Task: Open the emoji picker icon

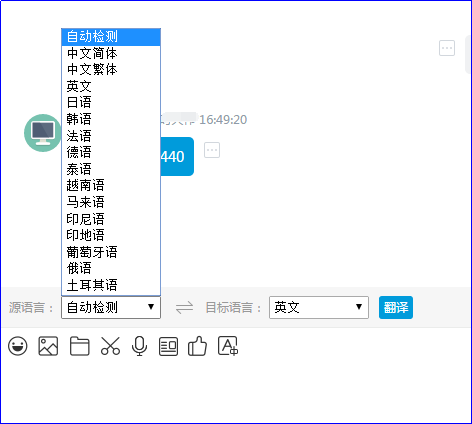Action: point(18,346)
